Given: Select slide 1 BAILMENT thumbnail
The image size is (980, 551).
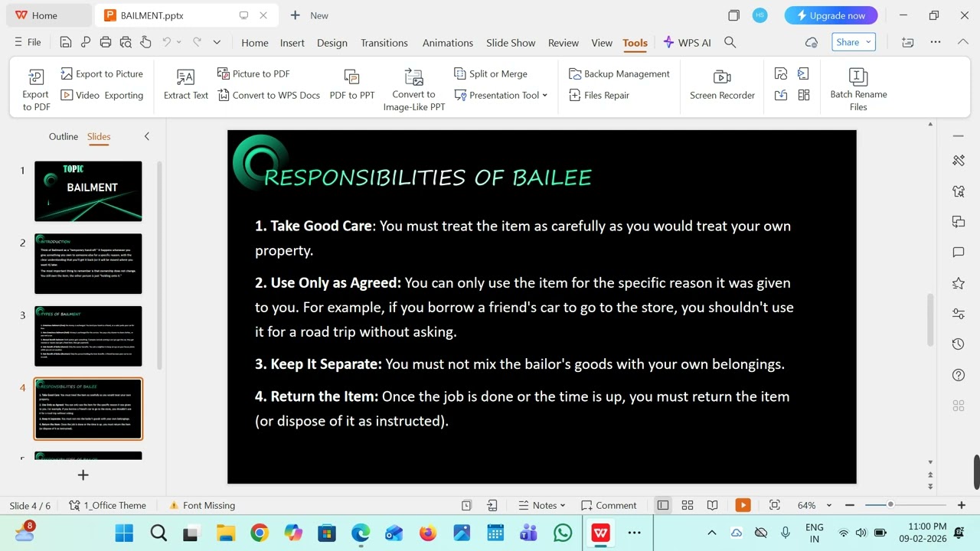Looking at the screenshot, I should point(88,191).
